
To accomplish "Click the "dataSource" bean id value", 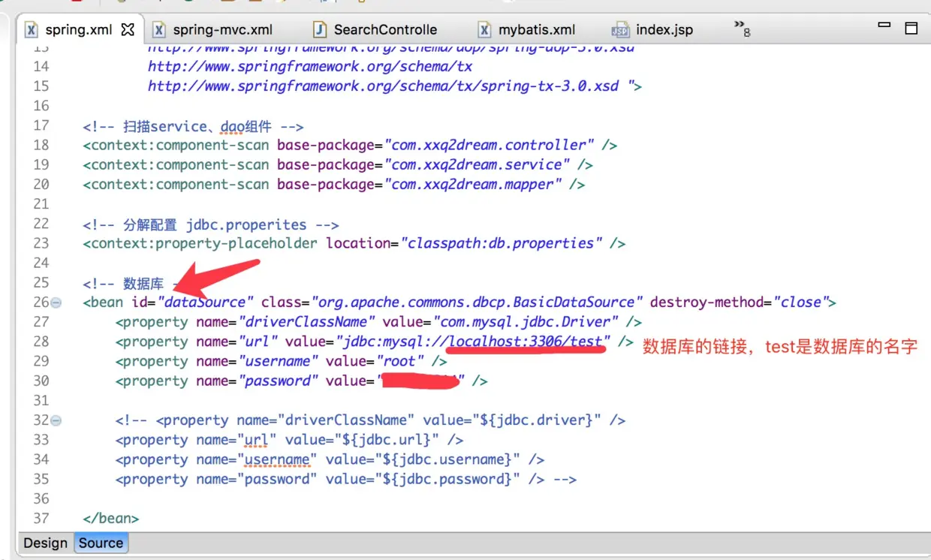I will (x=205, y=303).
